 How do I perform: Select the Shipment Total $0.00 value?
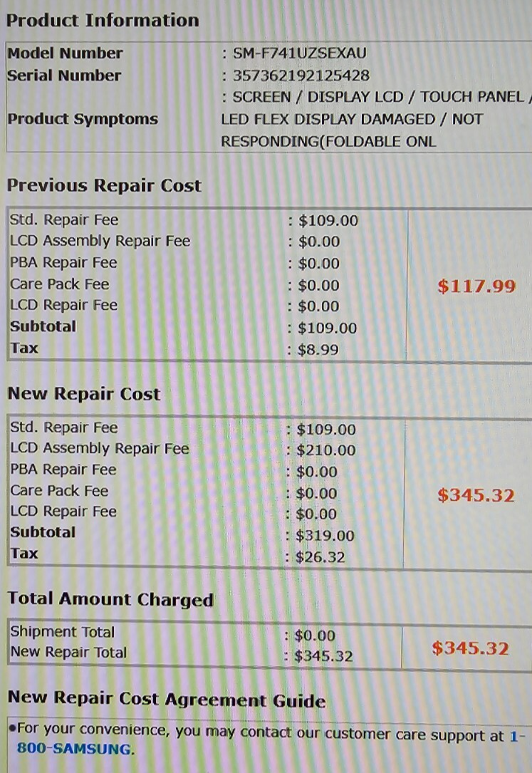315,635
